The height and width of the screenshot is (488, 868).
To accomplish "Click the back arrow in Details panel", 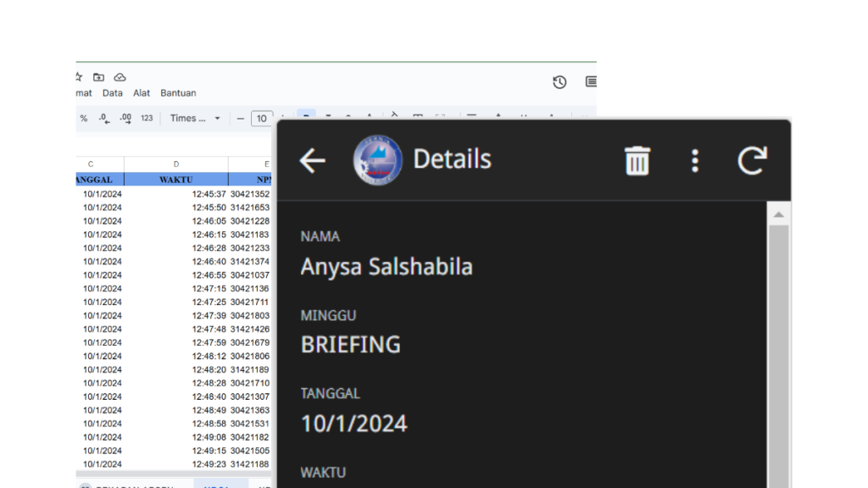I will 312,160.
